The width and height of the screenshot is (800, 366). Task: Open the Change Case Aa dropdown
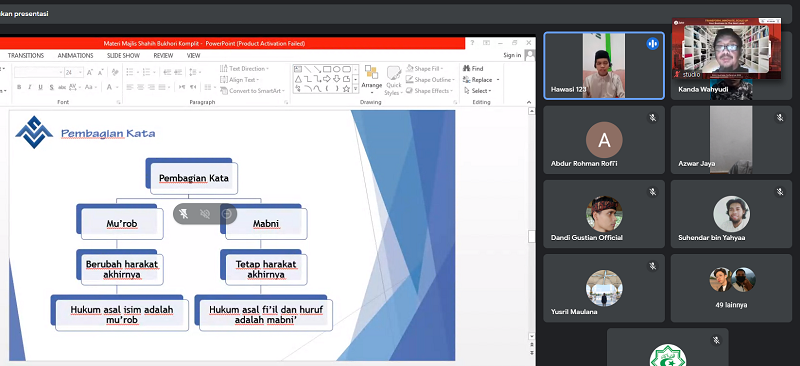(90, 87)
